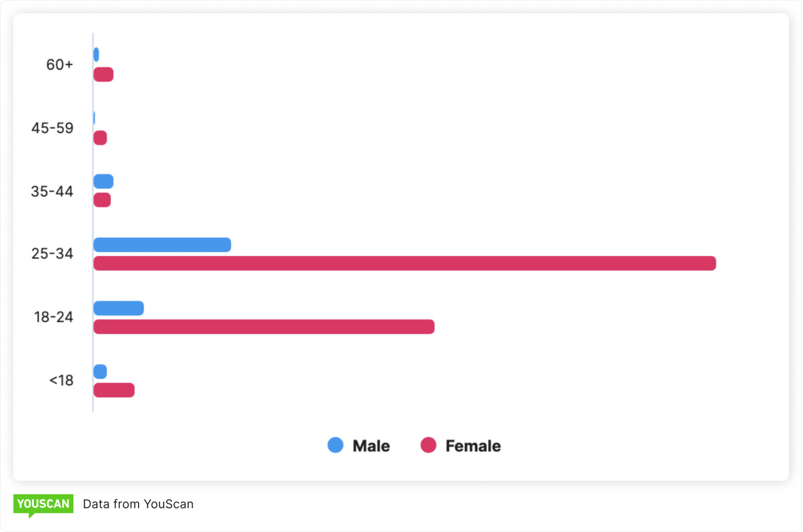Click the Data from YouScan text

tap(138, 504)
